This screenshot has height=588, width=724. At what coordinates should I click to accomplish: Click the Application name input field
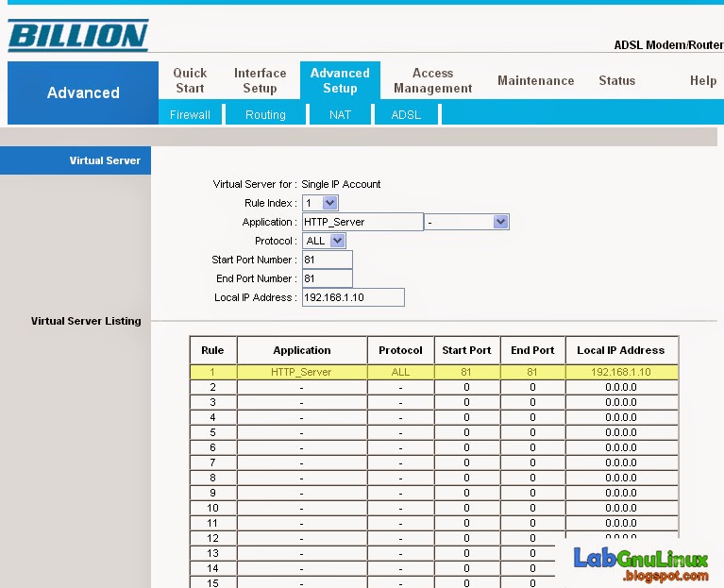[x=362, y=222]
